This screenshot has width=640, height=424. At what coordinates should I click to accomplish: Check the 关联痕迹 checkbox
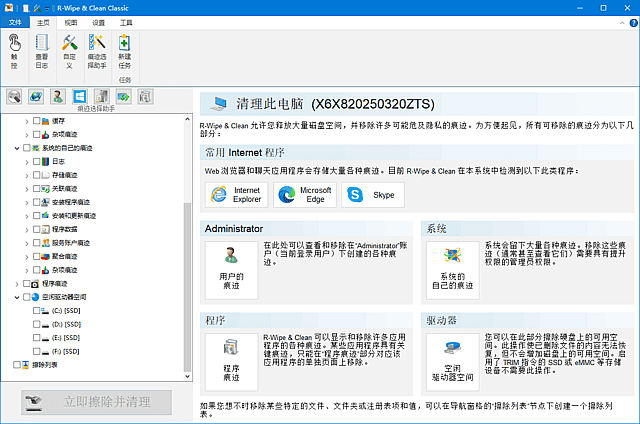pyautogui.click(x=36, y=188)
